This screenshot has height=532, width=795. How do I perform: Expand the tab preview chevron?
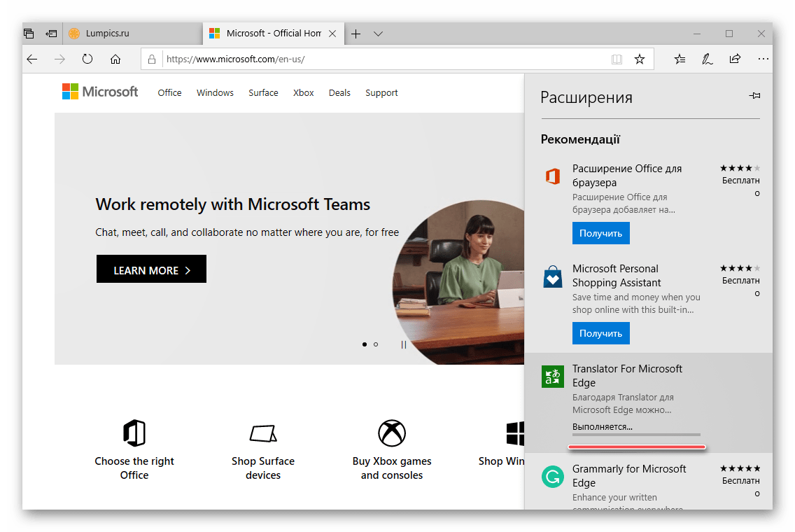coord(378,34)
